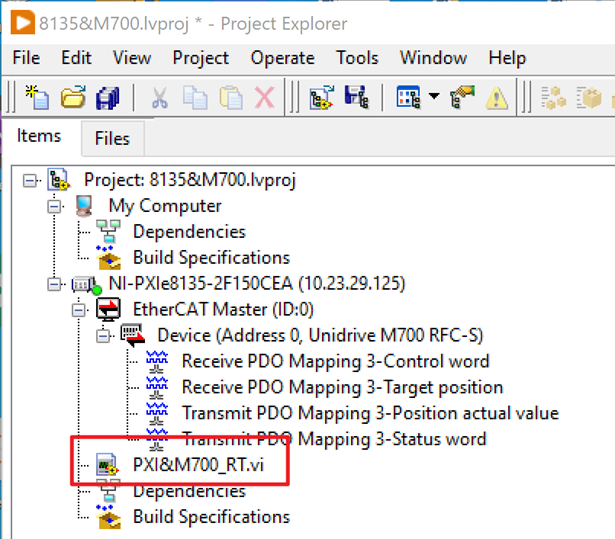The width and height of the screenshot is (615, 539).
Task: Click the Position actual value variable icon
Action: click(x=157, y=413)
